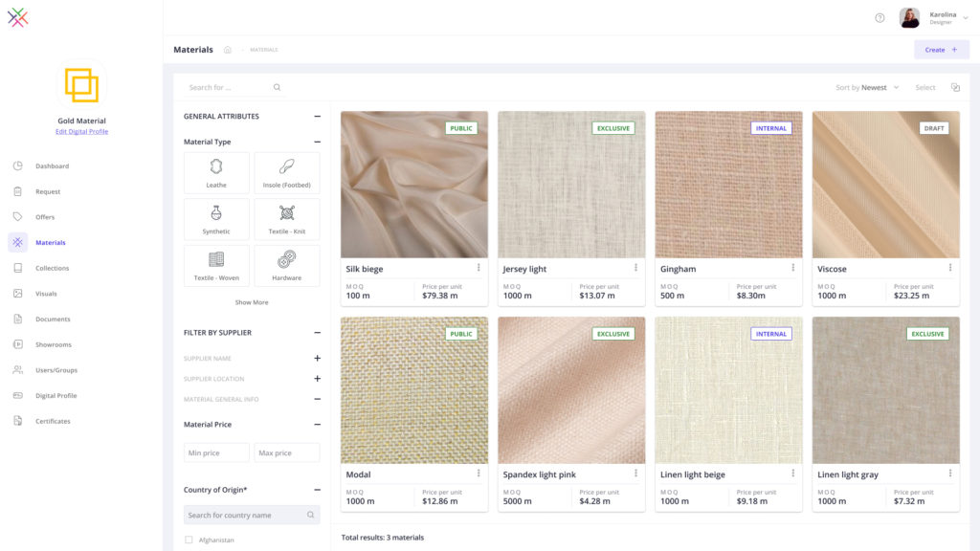Click the Certificates sidebar icon

coord(17,421)
